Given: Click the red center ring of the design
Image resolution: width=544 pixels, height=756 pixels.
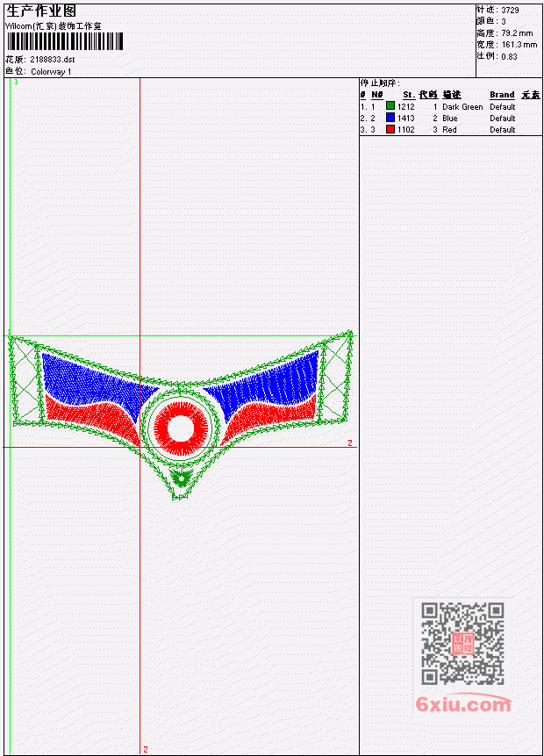Looking at the screenshot, I should [180, 428].
